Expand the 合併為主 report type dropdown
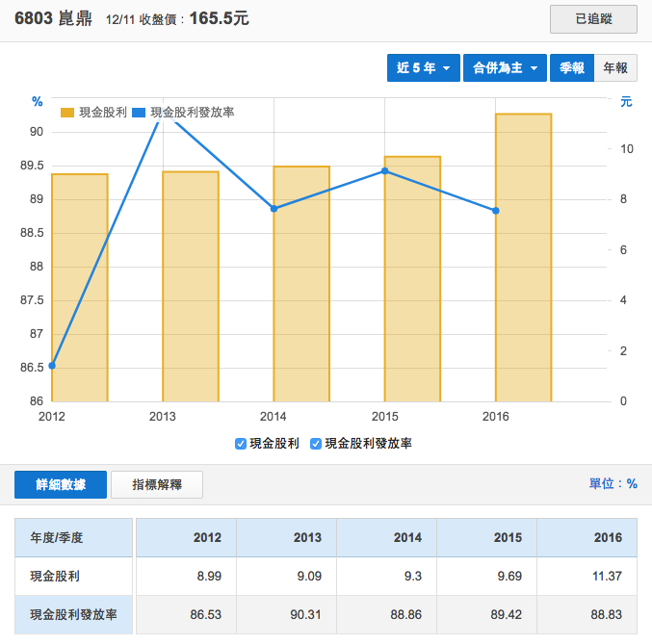 coord(505,67)
